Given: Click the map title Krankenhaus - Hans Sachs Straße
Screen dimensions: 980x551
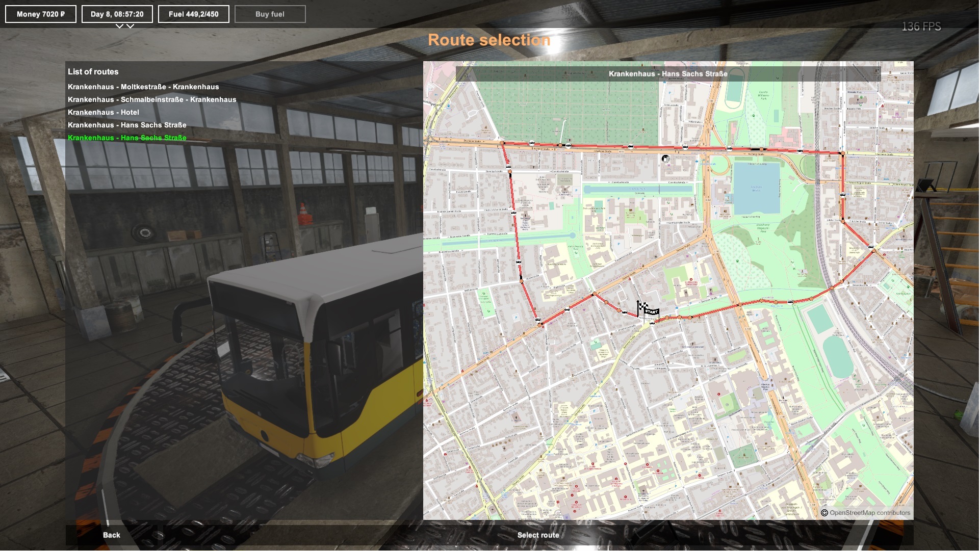Looking at the screenshot, I should [668, 74].
